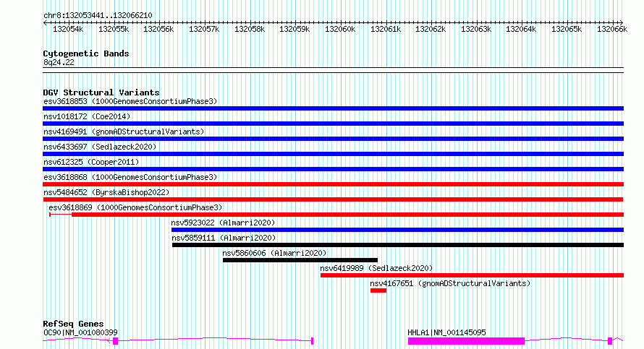Click the ruler's right arrow end
The image size is (644, 349).
click(621, 22)
